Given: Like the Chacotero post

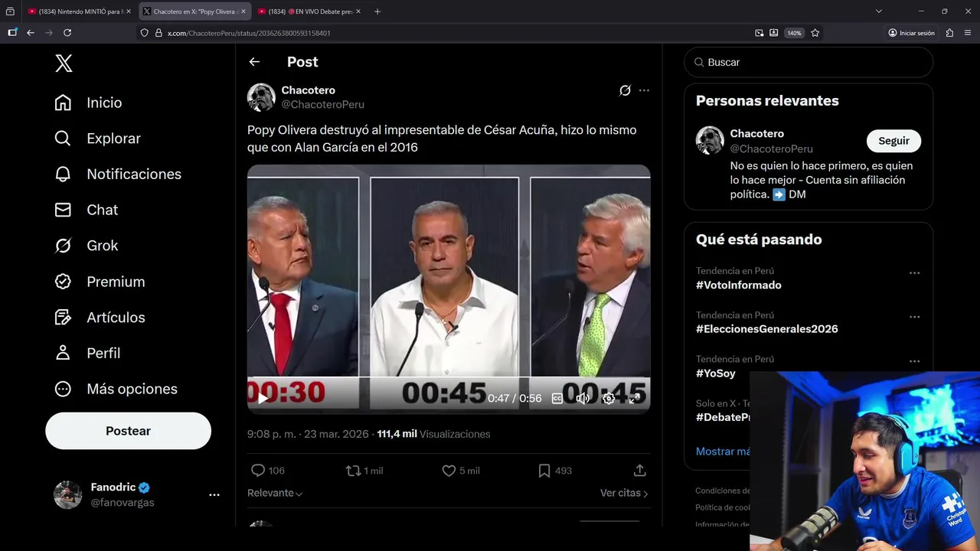Looking at the screenshot, I should (449, 471).
